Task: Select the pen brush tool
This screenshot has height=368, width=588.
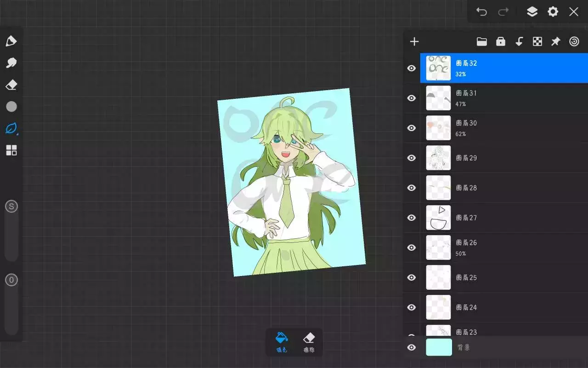Action: (11, 41)
